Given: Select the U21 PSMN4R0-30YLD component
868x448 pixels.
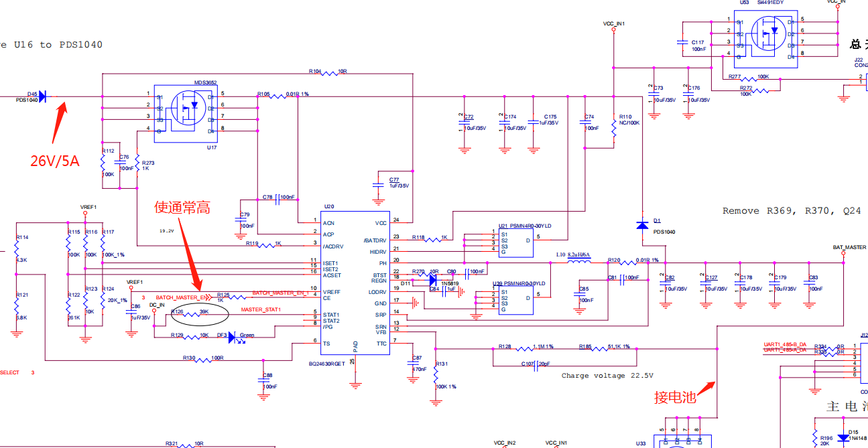Looking at the screenshot, I should coord(515,243).
